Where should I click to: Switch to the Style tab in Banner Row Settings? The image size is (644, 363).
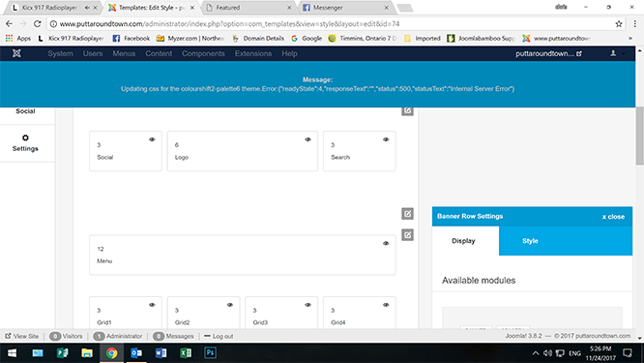click(530, 241)
